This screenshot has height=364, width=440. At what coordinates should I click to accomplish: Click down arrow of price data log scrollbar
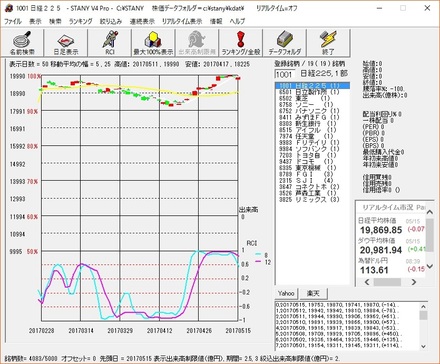423,346
